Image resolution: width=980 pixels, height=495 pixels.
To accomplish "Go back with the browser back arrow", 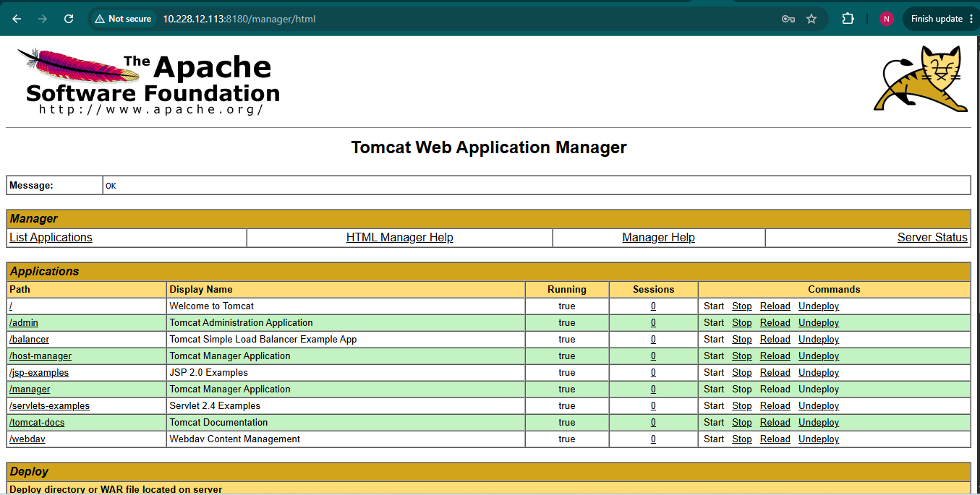I will point(17,19).
